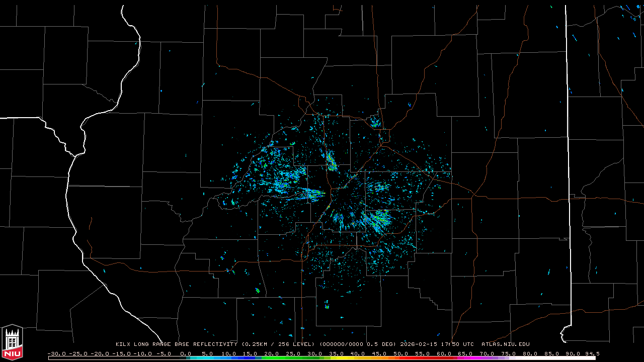Image resolution: width=644 pixels, height=362 pixels.
Task: Click the "0.5 DEG" elevation angle text
Action: [380, 344]
